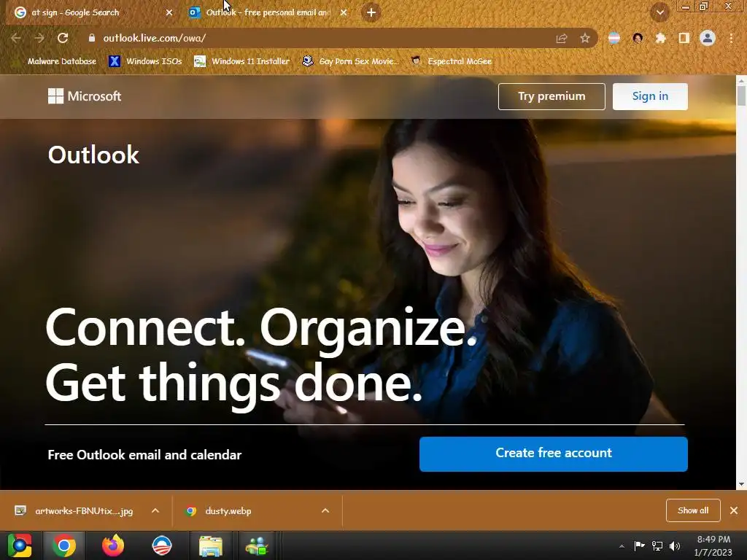Open the striped circle taskbar app
The height and width of the screenshot is (560, 747).
pos(161,545)
